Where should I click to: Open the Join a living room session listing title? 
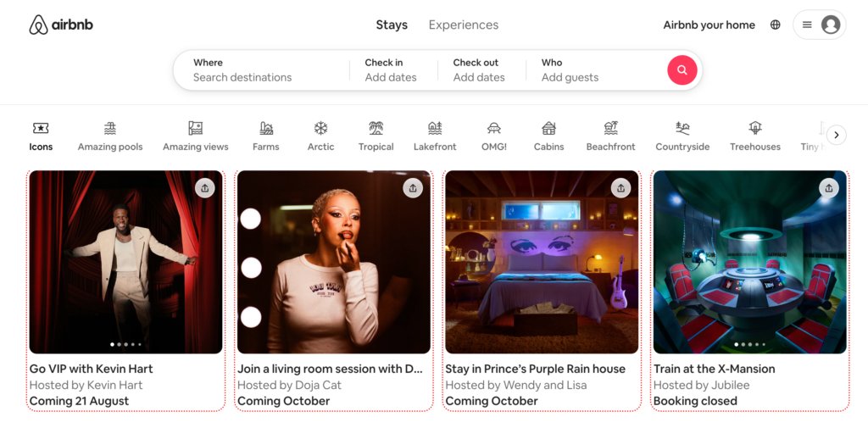330,369
